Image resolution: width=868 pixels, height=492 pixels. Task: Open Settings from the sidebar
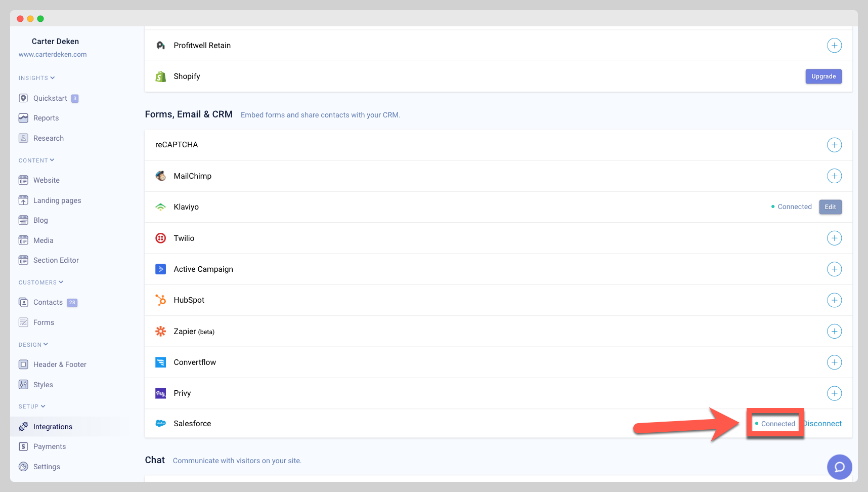tap(46, 466)
